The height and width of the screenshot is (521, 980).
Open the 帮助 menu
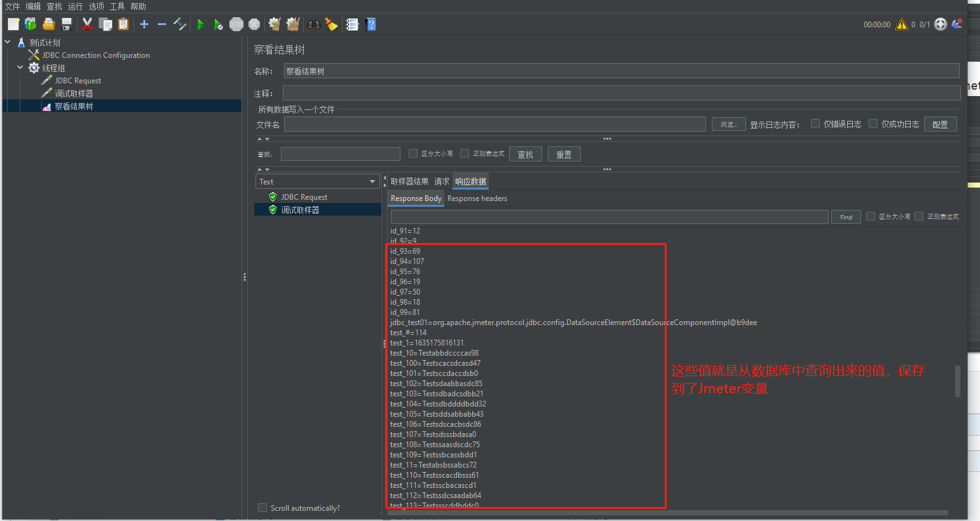point(138,6)
